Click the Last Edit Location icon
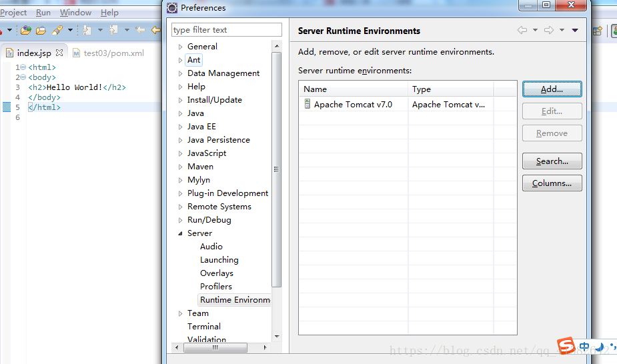The width and height of the screenshot is (617, 364). coord(140,30)
